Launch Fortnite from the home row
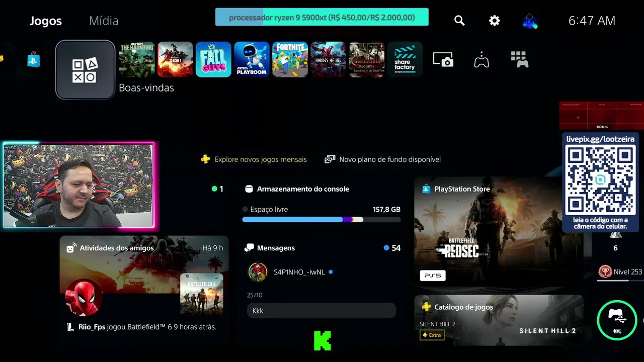Screen dimensions: 644x362 click(x=290, y=59)
